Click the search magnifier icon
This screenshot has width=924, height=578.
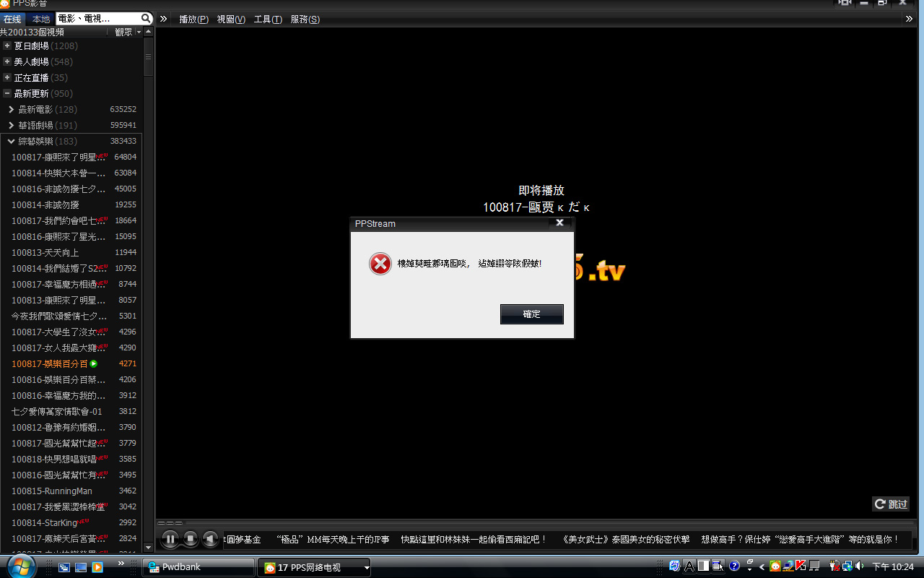point(146,18)
